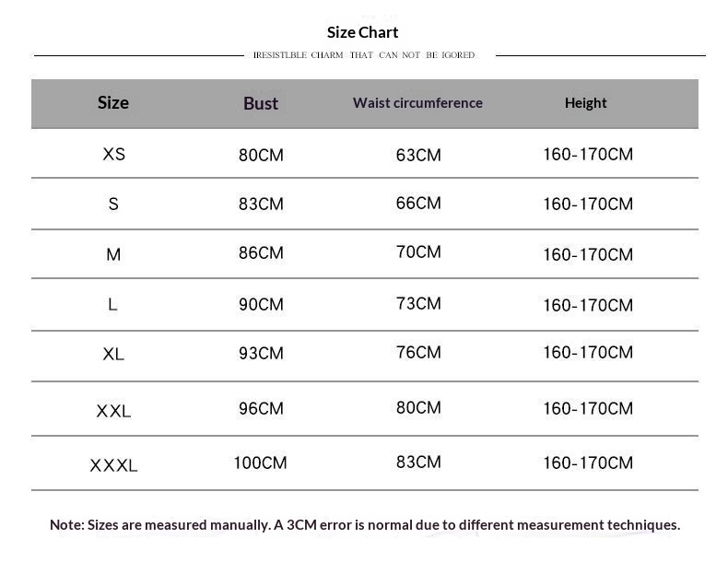This screenshot has height=562, width=728.
Task: Select the Height column header
Action: click(x=586, y=103)
